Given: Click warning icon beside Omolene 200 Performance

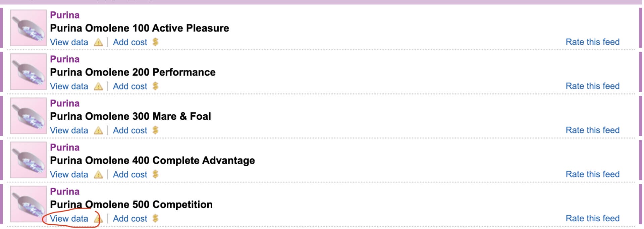Looking at the screenshot, I should click(98, 87).
